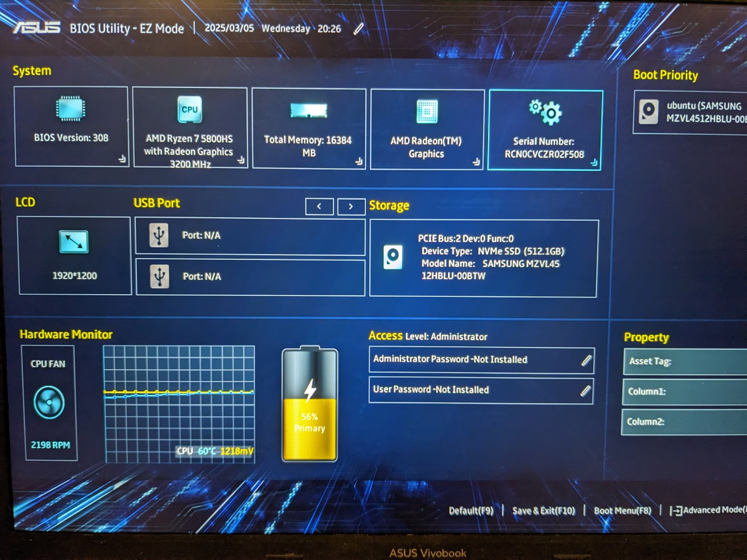Expand the Total Memory card details arrow
Image resolution: width=747 pixels, height=560 pixels.
coord(359,161)
